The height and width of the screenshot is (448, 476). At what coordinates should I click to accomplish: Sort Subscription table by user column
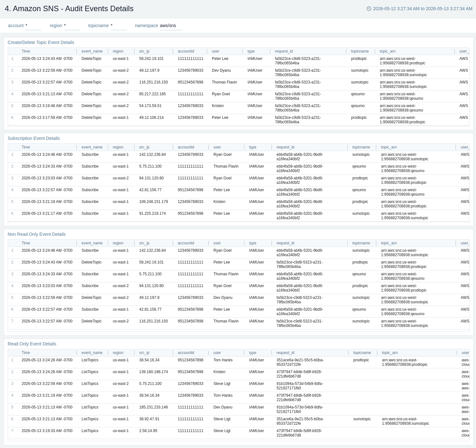point(217,147)
